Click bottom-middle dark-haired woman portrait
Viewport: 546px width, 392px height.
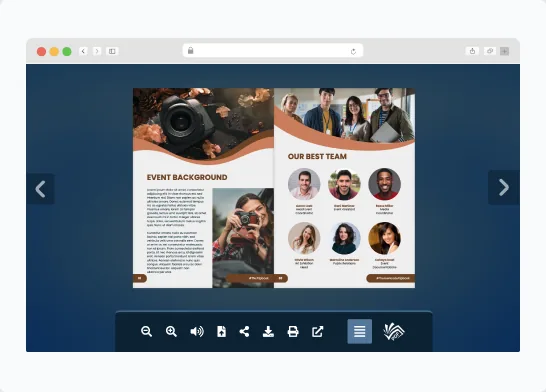click(x=344, y=238)
